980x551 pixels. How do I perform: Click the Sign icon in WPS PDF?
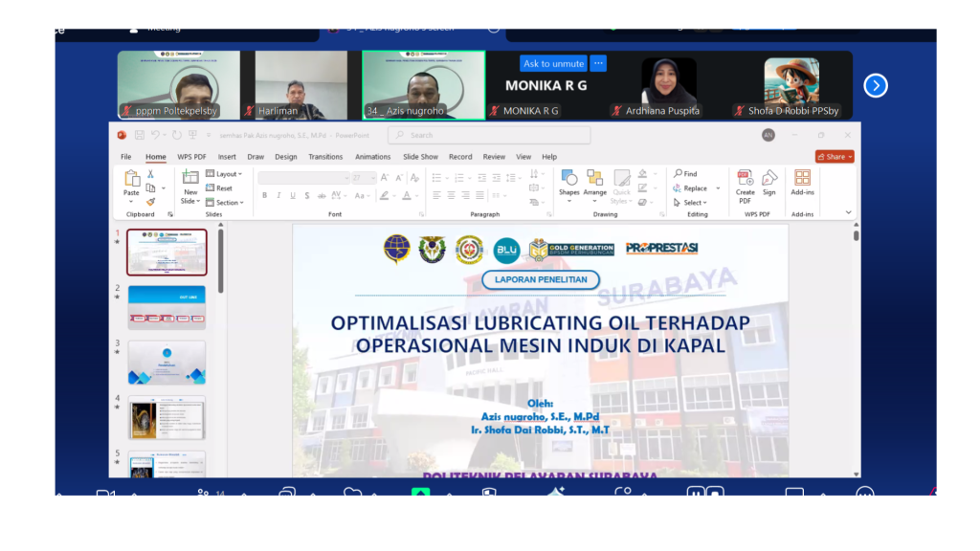[x=769, y=179]
